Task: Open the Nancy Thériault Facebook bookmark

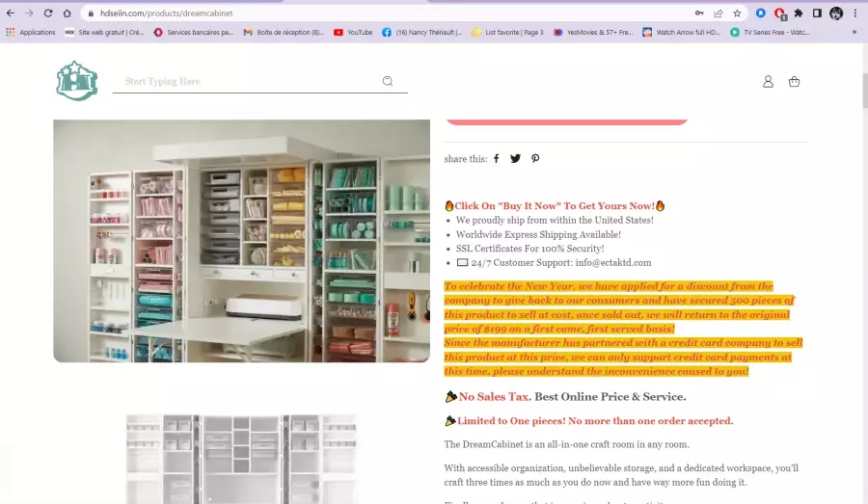Action: point(421,33)
